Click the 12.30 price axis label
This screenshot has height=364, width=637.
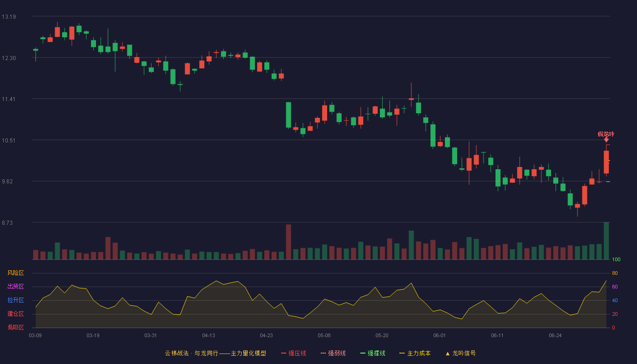click(9, 58)
